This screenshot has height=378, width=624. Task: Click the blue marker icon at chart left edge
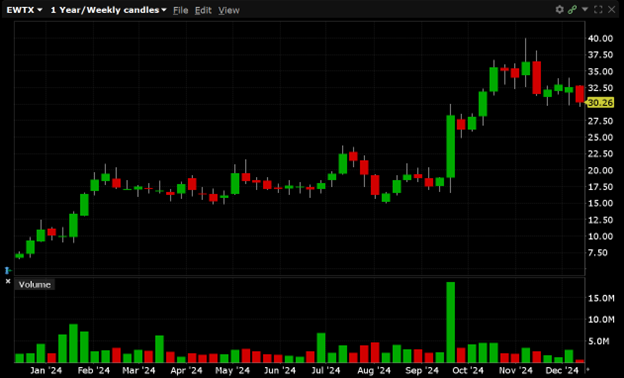[7, 271]
